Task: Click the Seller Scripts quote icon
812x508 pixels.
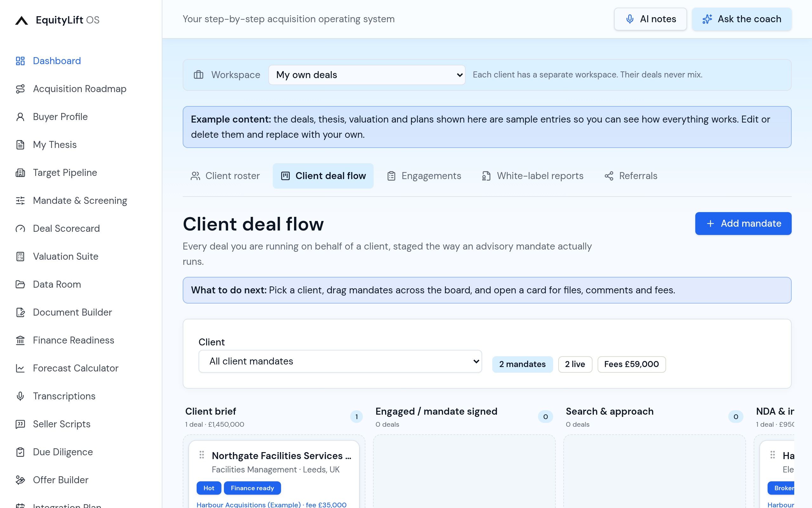Action: pos(20,424)
